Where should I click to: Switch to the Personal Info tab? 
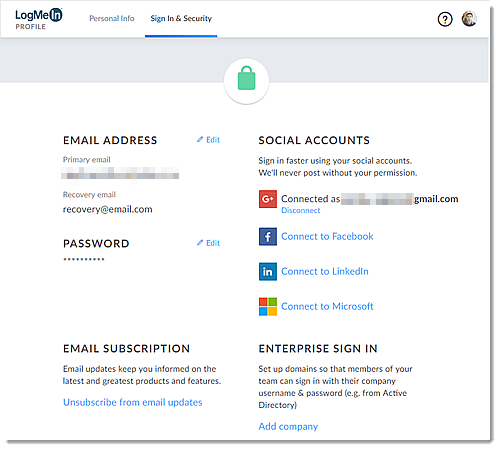pos(112,18)
